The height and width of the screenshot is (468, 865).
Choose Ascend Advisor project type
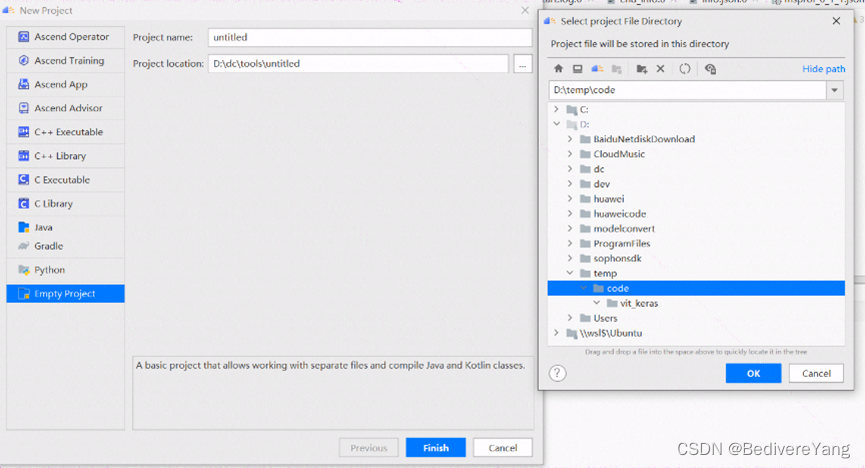tap(66, 108)
